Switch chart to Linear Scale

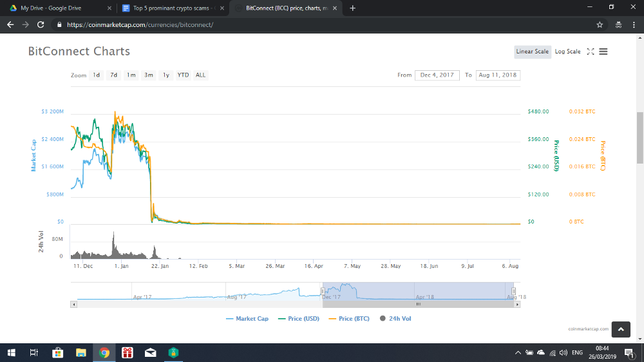(x=533, y=52)
